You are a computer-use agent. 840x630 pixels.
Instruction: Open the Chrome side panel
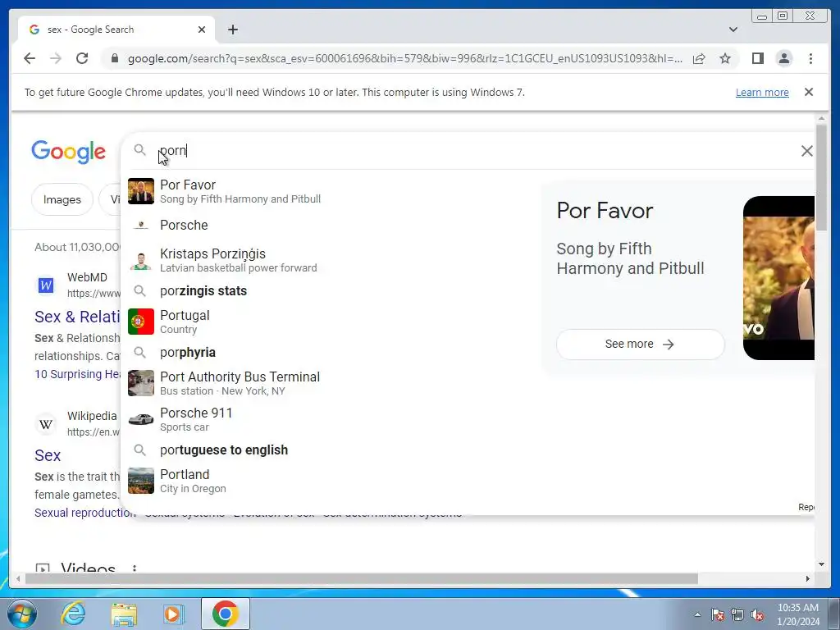click(757, 58)
